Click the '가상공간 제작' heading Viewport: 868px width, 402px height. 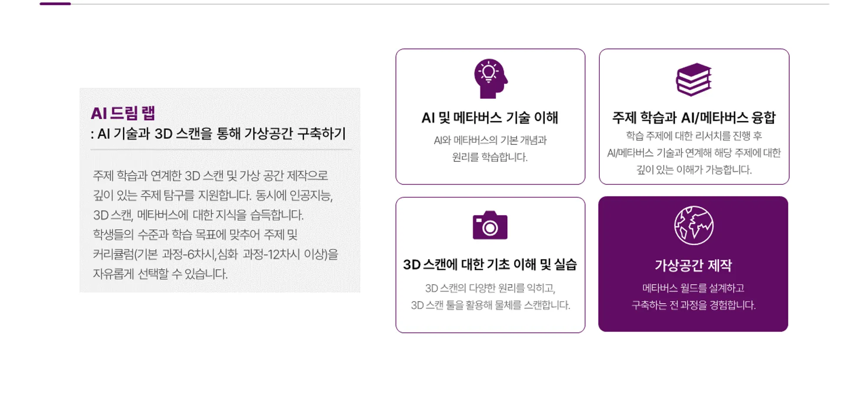point(693,265)
